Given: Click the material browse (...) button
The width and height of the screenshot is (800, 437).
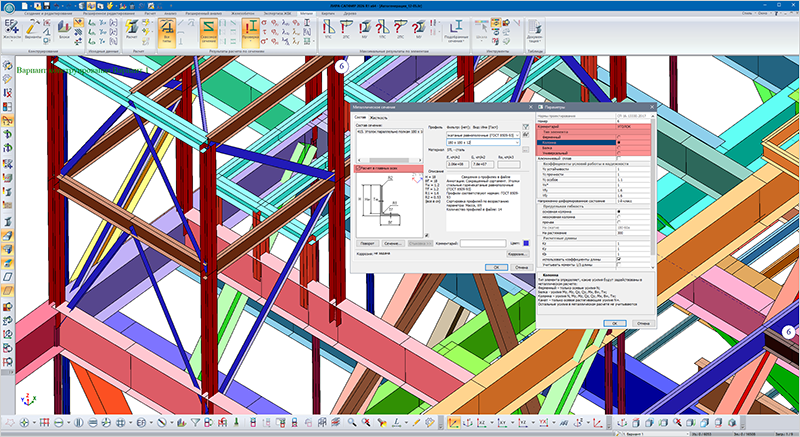Looking at the screenshot, I should click(526, 150).
